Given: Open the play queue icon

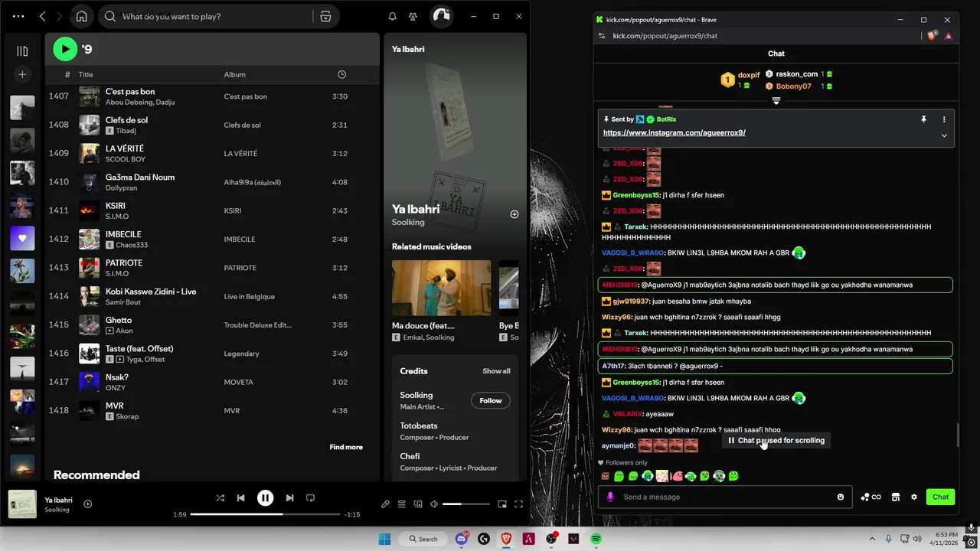Looking at the screenshot, I should [x=401, y=504].
